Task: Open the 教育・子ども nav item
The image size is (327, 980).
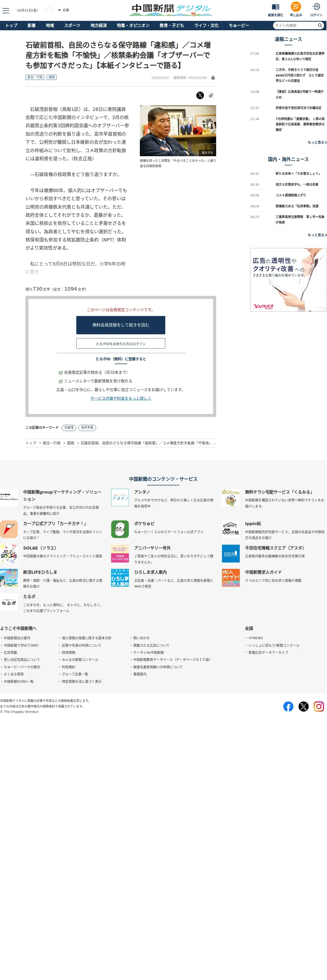Action: pos(172,25)
